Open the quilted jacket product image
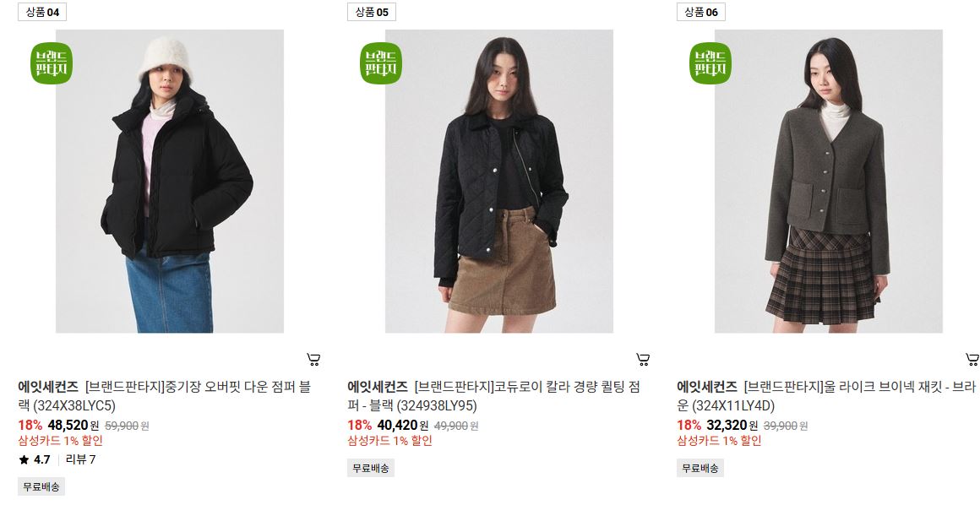Viewport: 980px width, 505px height. coord(498,182)
